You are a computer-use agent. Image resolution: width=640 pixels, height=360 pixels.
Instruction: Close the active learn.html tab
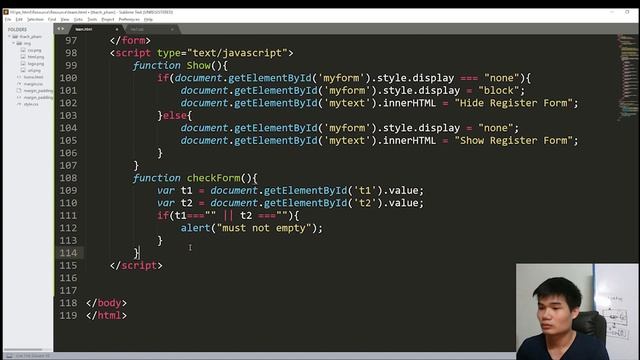point(117,29)
